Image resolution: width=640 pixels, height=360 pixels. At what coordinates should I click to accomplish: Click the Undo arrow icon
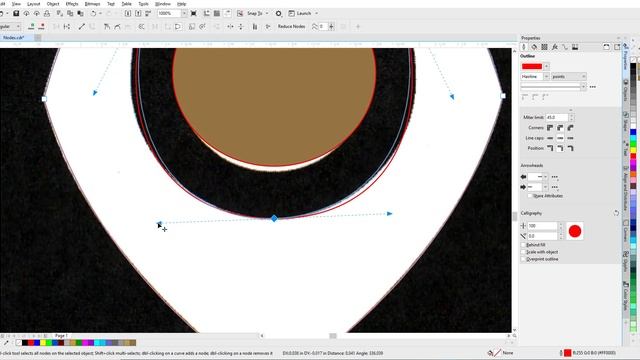[x=93, y=13]
